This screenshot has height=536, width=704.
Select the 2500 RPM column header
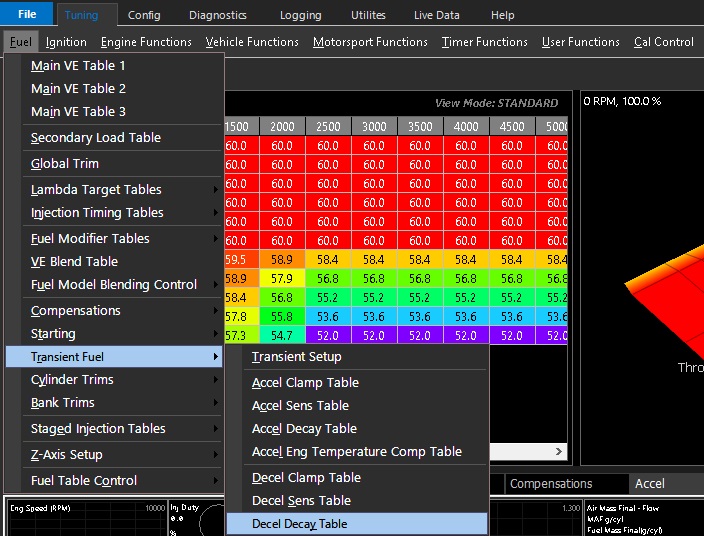(328, 127)
